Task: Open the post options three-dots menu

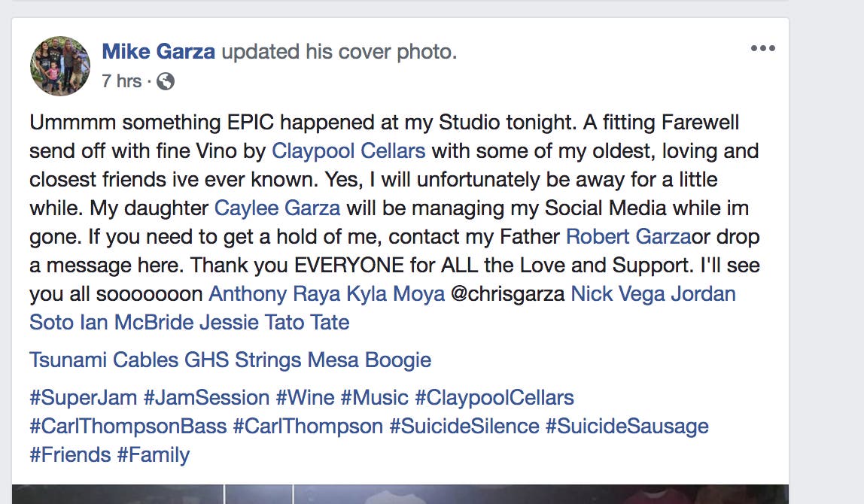Action: point(762,49)
